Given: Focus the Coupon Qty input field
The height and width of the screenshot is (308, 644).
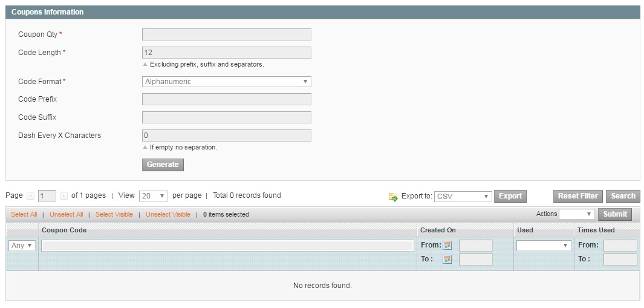Looking at the screenshot, I should [226, 34].
